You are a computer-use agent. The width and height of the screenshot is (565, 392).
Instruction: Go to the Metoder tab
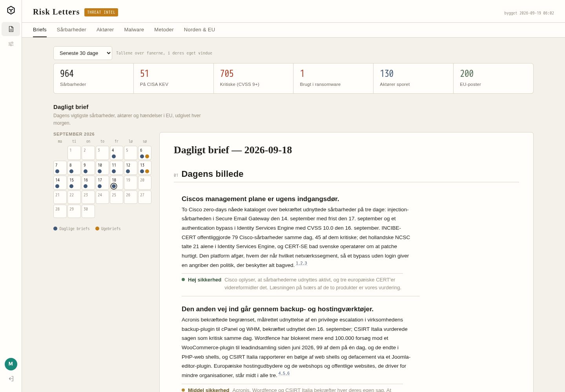tap(164, 30)
